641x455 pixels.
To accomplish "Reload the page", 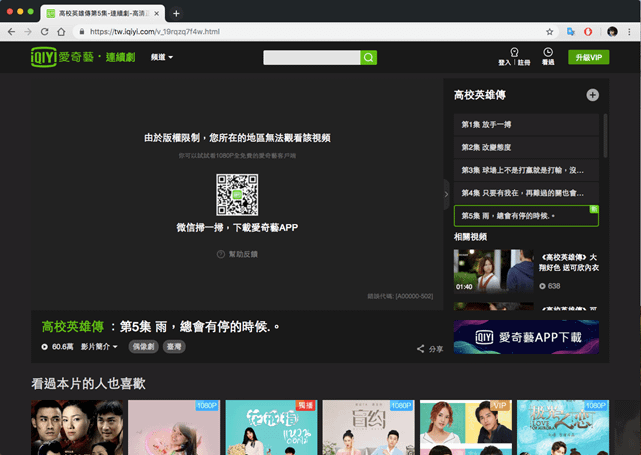I will pyautogui.click(x=45, y=32).
